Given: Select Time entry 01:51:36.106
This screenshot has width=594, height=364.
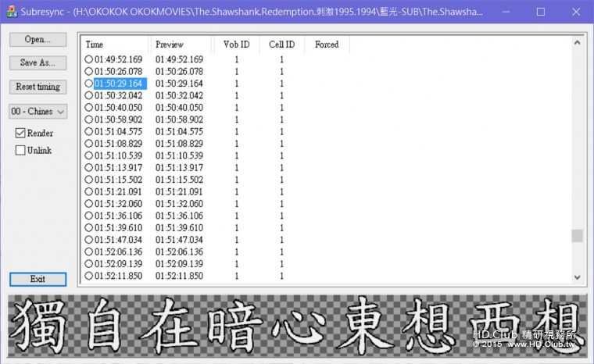Looking at the screenshot, I should [119, 216].
